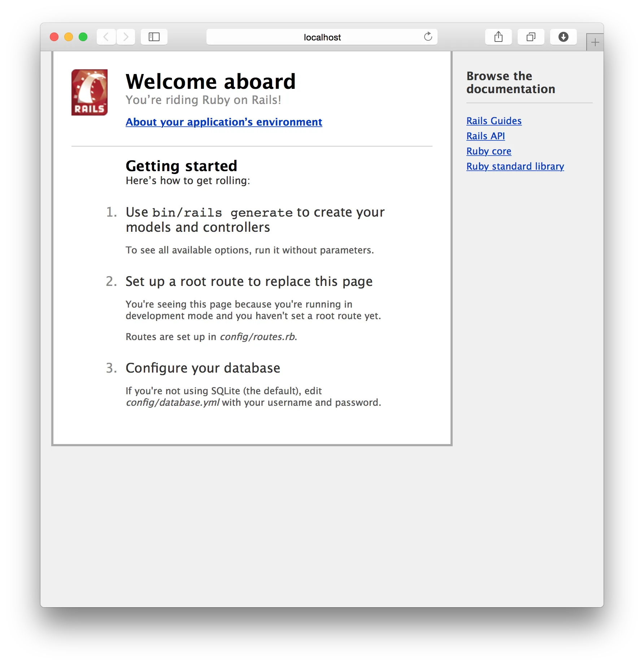Click the "Getting started" heading
This screenshot has height=665, width=644.
pos(181,166)
